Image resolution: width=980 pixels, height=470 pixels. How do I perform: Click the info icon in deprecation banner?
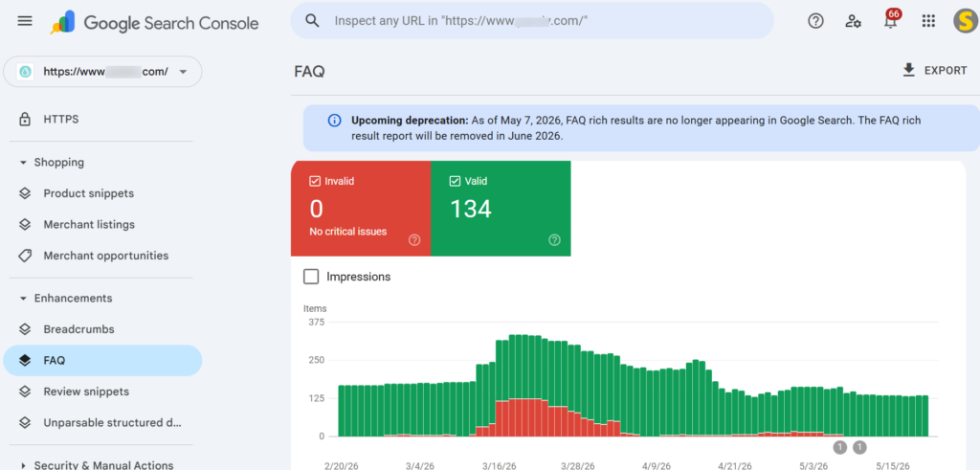(x=335, y=120)
